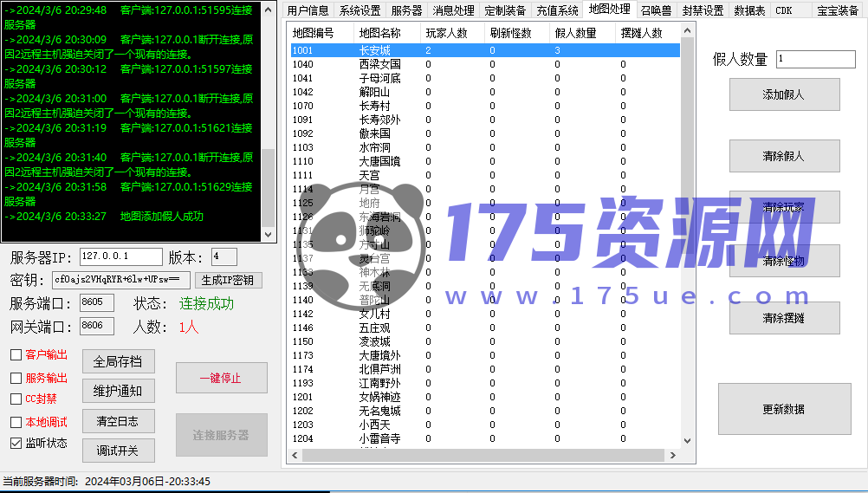Click the 清除假人 button
Viewport: 868px width, 493px height.
tap(785, 156)
